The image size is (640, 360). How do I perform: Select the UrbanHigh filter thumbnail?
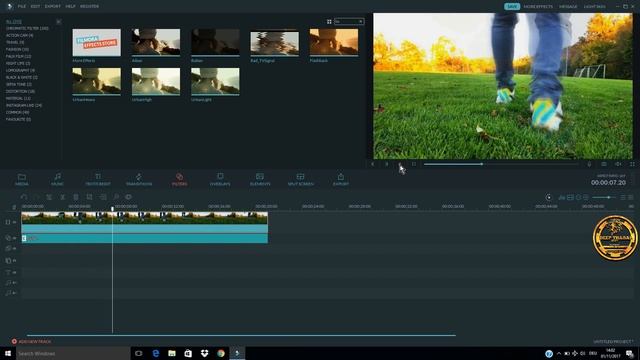pyautogui.click(x=156, y=82)
